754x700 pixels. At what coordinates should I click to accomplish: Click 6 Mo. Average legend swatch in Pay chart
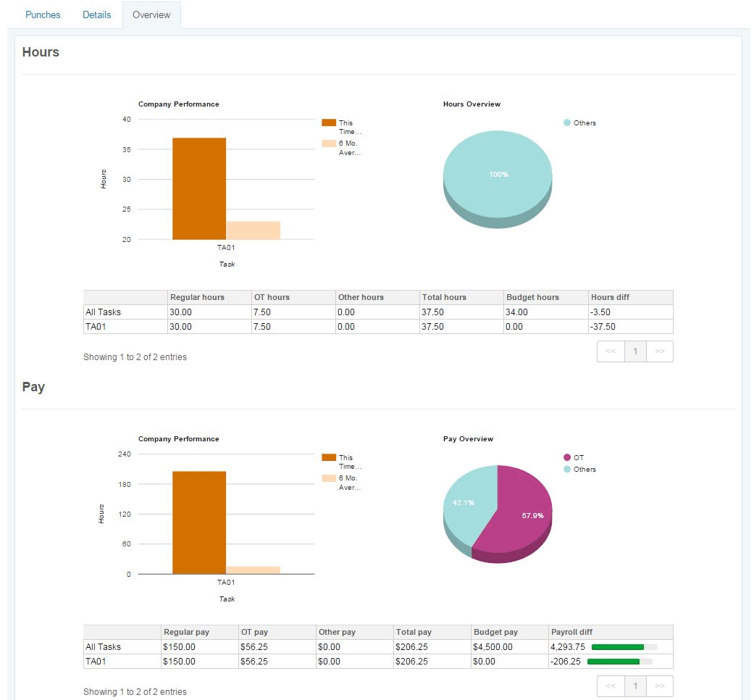click(329, 478)
